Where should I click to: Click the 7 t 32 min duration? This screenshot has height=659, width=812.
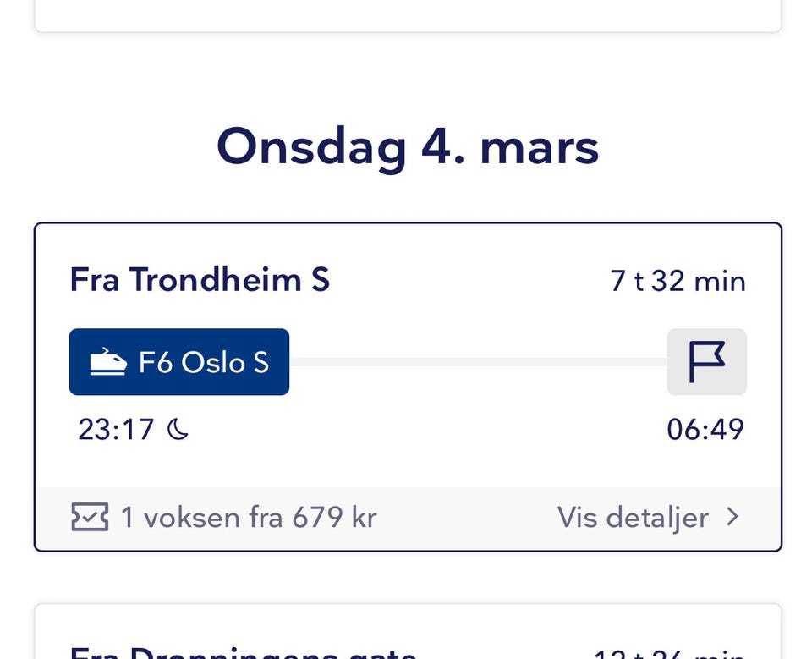click(x=678, y=281)
